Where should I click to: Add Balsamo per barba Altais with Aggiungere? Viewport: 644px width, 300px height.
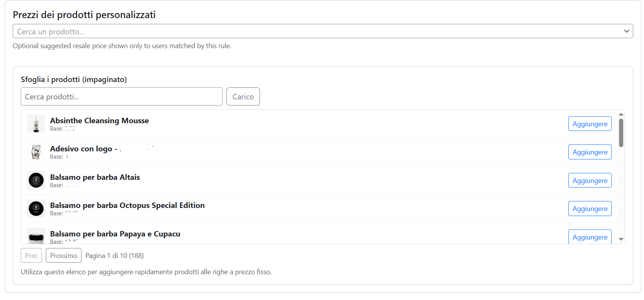click(589, 180)
